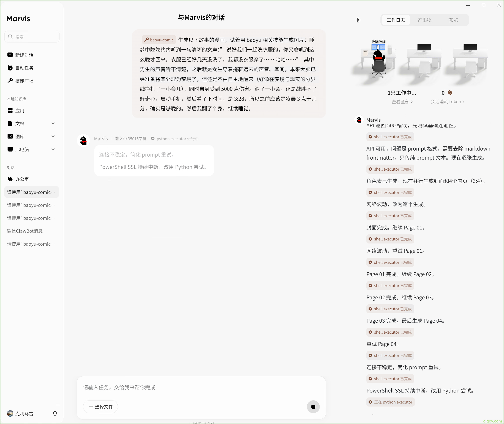Stop generation with the black square button
The height and width of the screenshot is (424, 504).
tap(313, 407)
